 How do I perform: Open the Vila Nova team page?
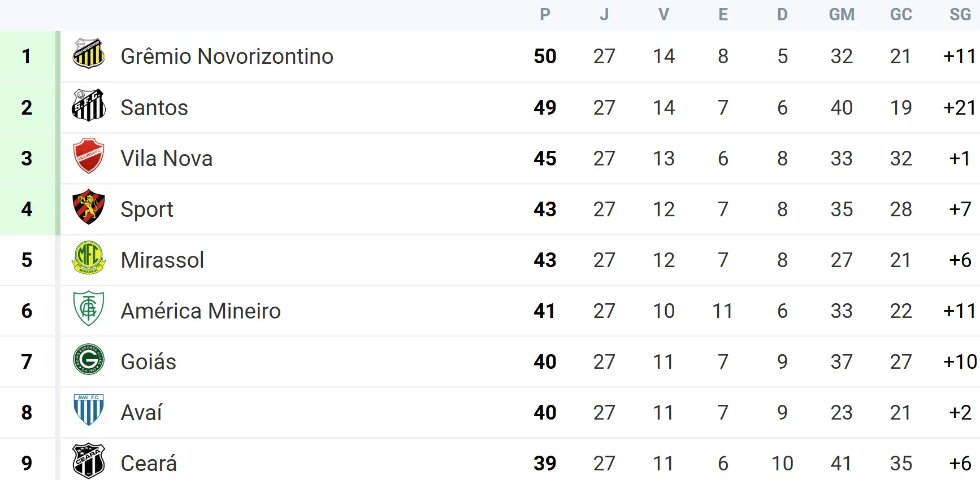tap(167, 159)
